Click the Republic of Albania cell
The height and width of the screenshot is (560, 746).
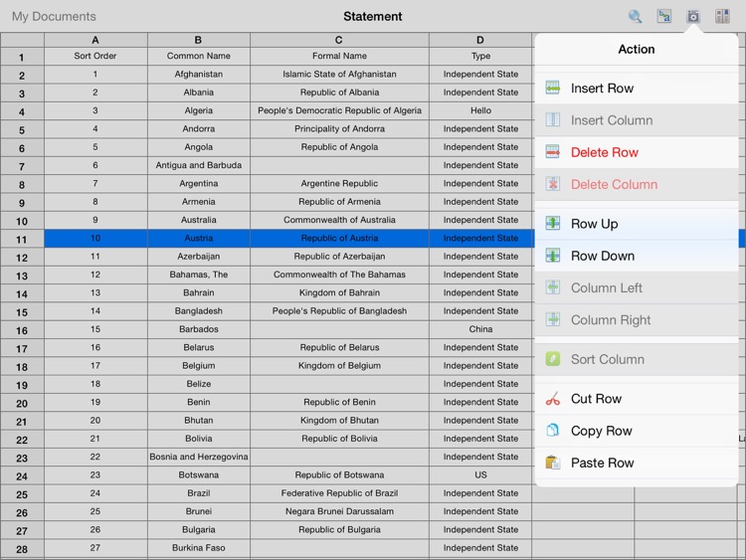click(339, 93)
